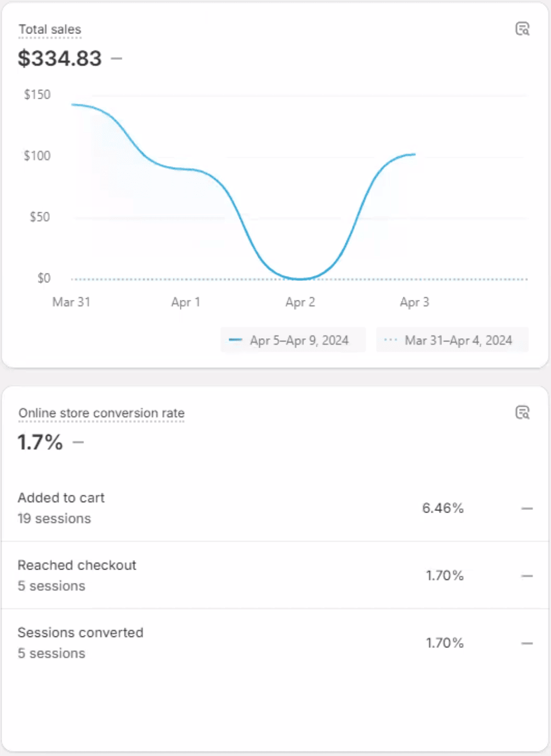Image resolution: width=551 pixels, height=756 pixels.
Task: Select the Sessions converted label
Action: click(81, 633)
